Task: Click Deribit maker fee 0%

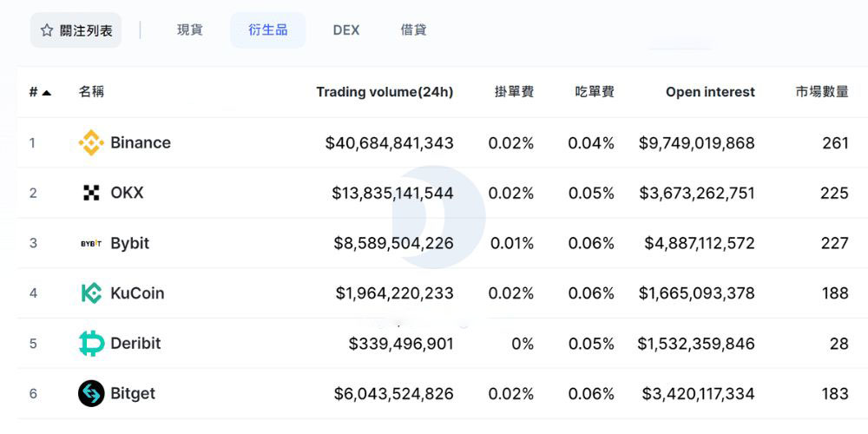Action: click(523, 344)
